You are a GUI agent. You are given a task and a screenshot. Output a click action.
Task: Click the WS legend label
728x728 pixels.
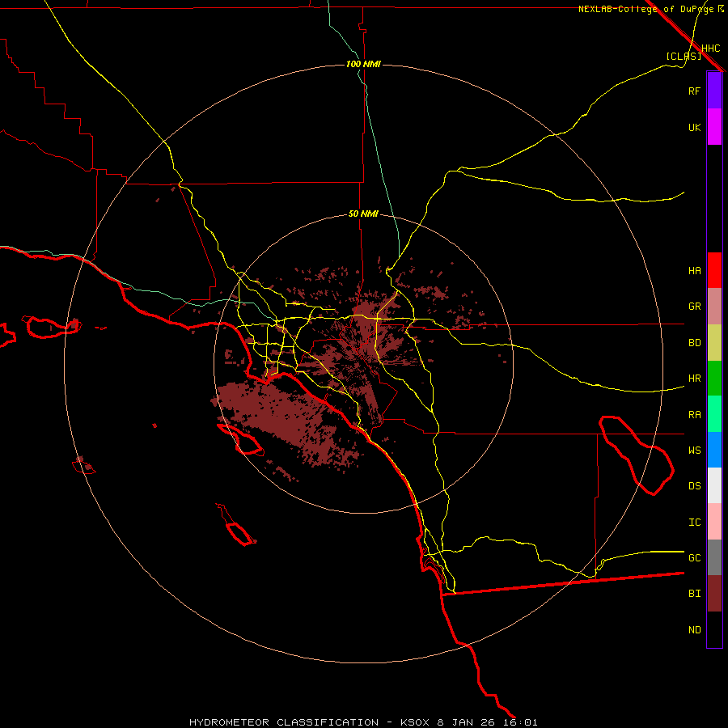[695, 451]
